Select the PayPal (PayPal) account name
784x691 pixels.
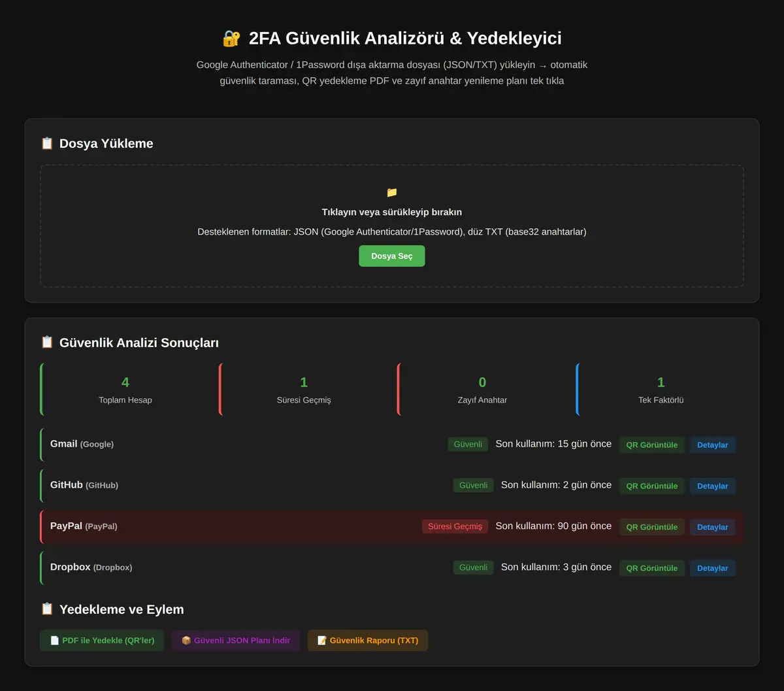pyautogui.click(x=84, y=526)
